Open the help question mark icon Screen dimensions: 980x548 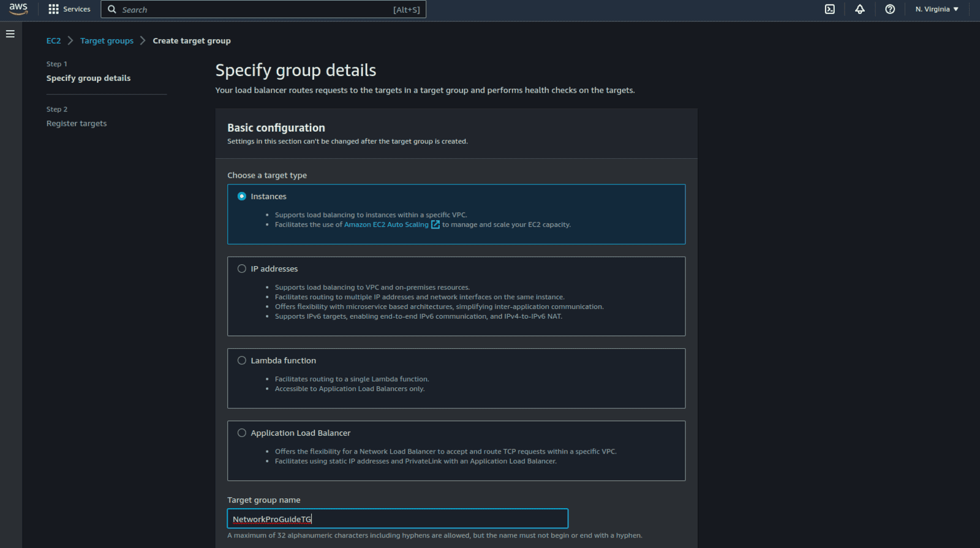pyautogui.click(x=890, y=9)
